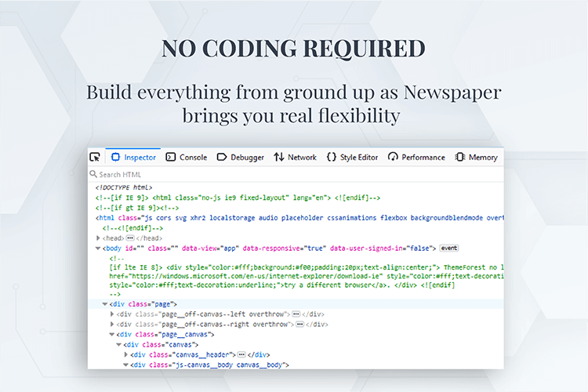Expand the page__off-canvas--left div
588x392 pixels.
112,314
